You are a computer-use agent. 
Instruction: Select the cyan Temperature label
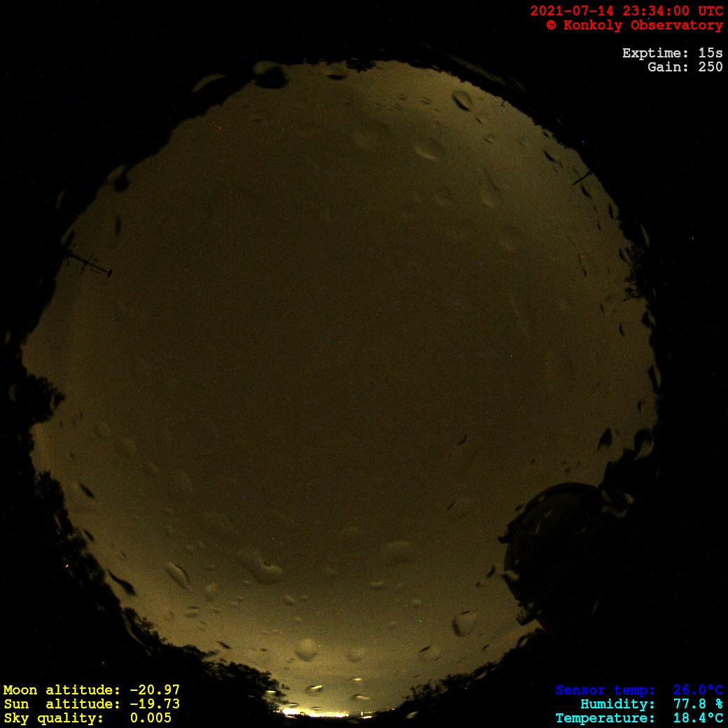coord(605,718)
